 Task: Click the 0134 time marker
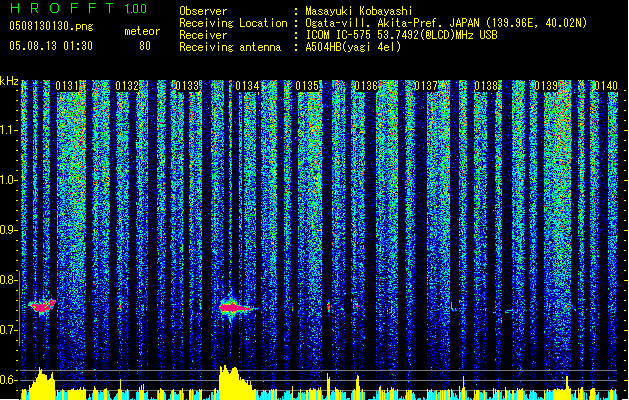coord(247,86)
